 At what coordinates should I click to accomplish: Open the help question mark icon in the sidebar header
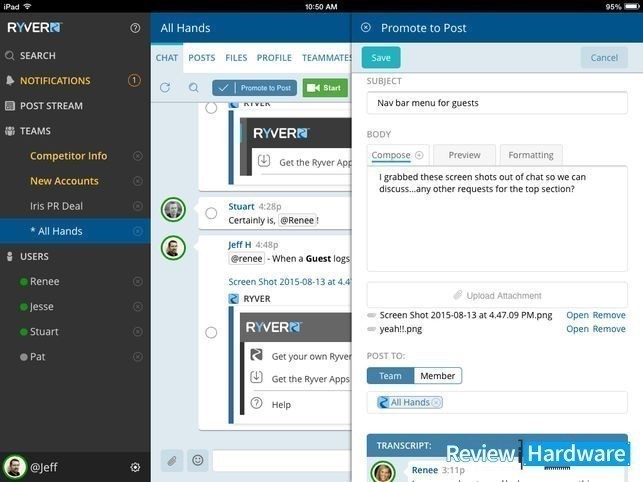pyautogui.click(x=135, y=28)
